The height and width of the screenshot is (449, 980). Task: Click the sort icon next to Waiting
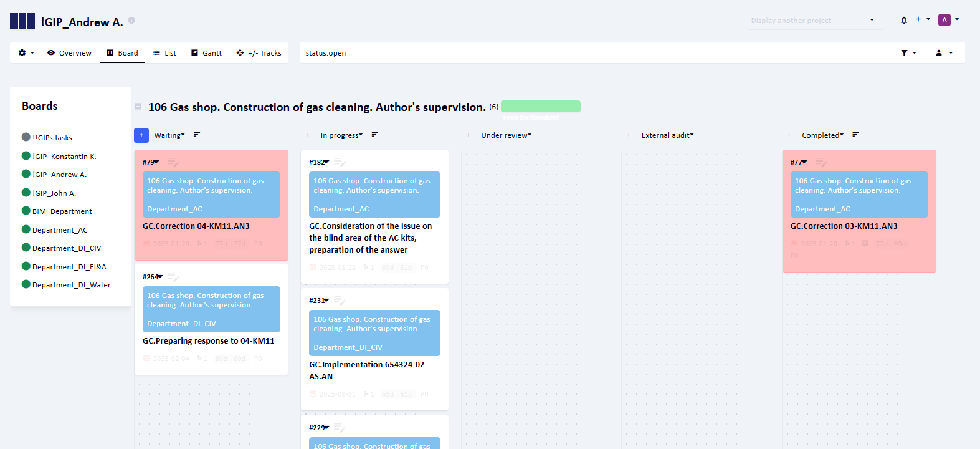coord(197,135)
